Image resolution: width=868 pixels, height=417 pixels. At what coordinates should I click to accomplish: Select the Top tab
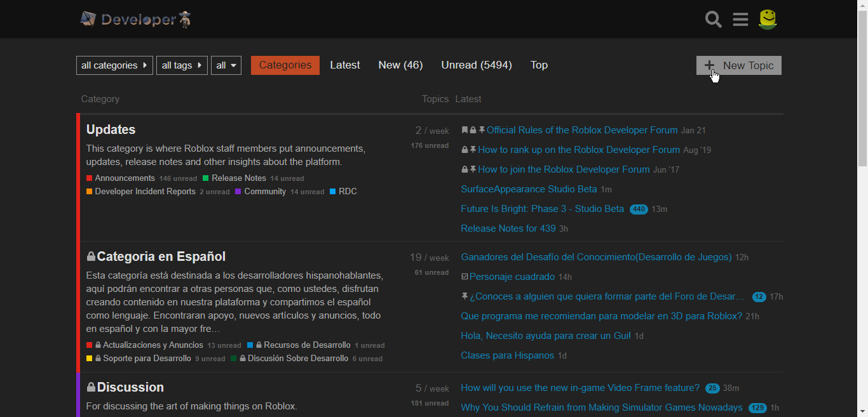539,65
